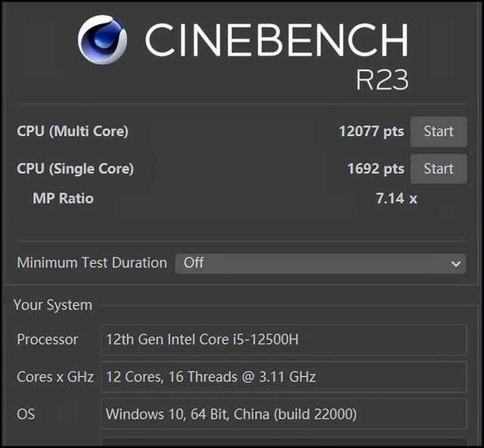Click the R23 version label

click(383, 79)
